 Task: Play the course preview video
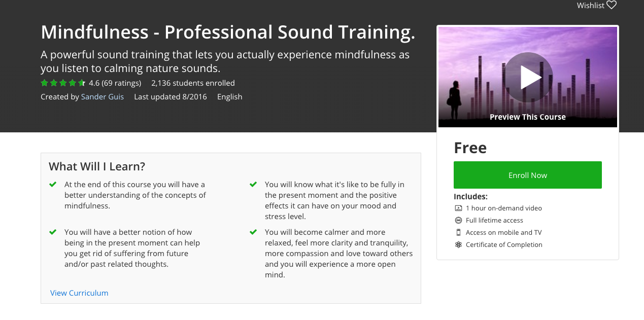pyautogui.click(x=528, y=77)
